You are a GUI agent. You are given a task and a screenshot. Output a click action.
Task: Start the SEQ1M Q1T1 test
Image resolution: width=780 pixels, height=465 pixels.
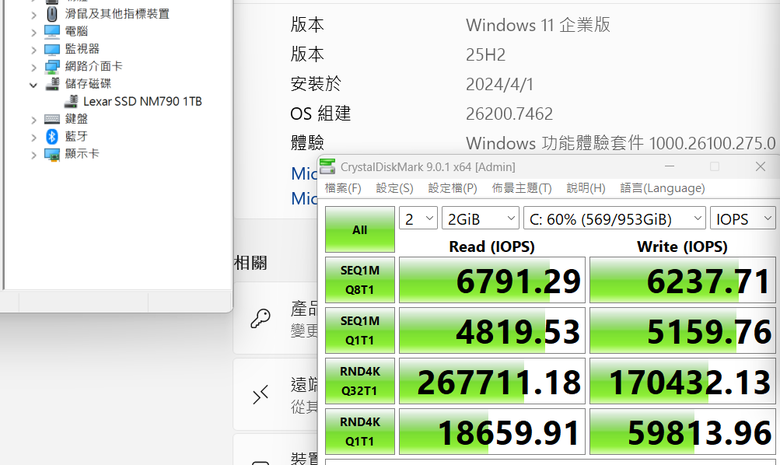[360, 331]
